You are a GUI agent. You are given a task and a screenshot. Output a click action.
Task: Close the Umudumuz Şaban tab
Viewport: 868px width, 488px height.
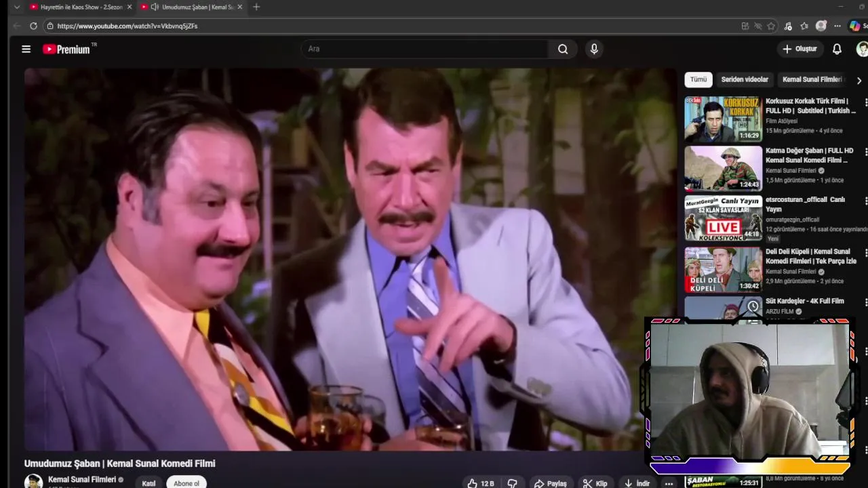(x=239, y=7)
